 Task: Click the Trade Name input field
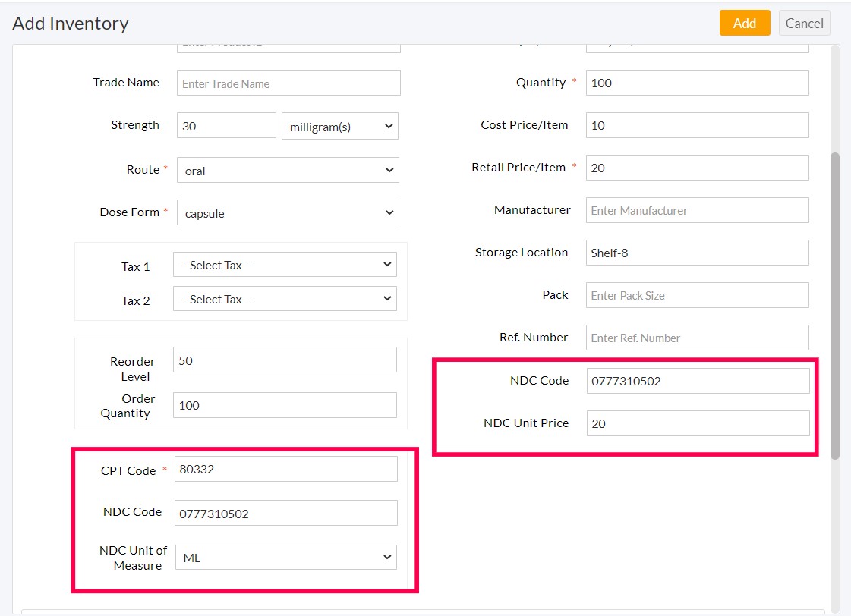pos(288,83)
